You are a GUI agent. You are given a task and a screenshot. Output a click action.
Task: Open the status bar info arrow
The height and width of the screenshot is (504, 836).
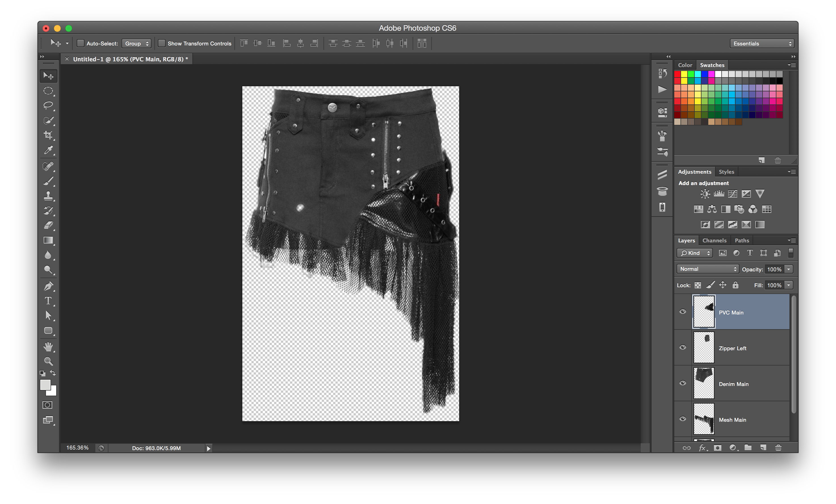coord(209,448)
